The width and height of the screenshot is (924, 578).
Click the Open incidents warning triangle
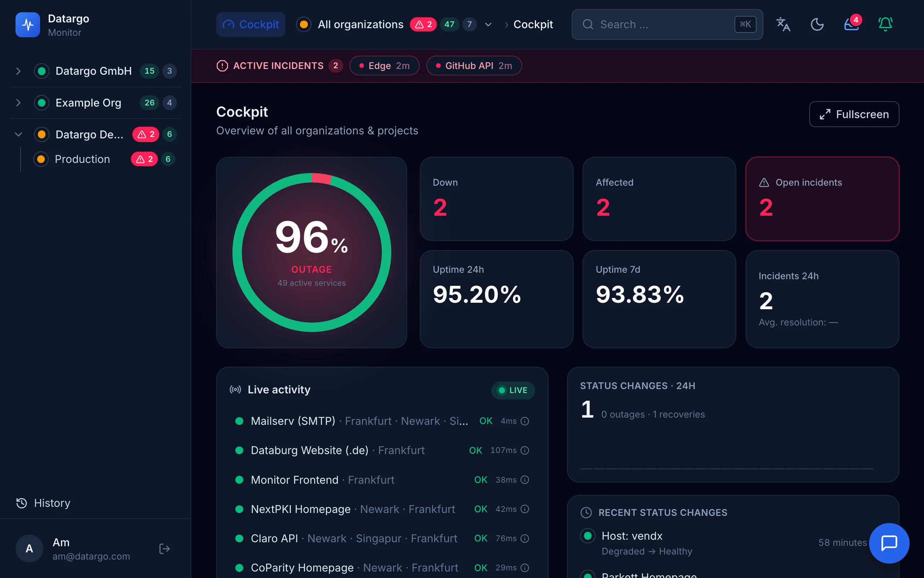(764, 182)
